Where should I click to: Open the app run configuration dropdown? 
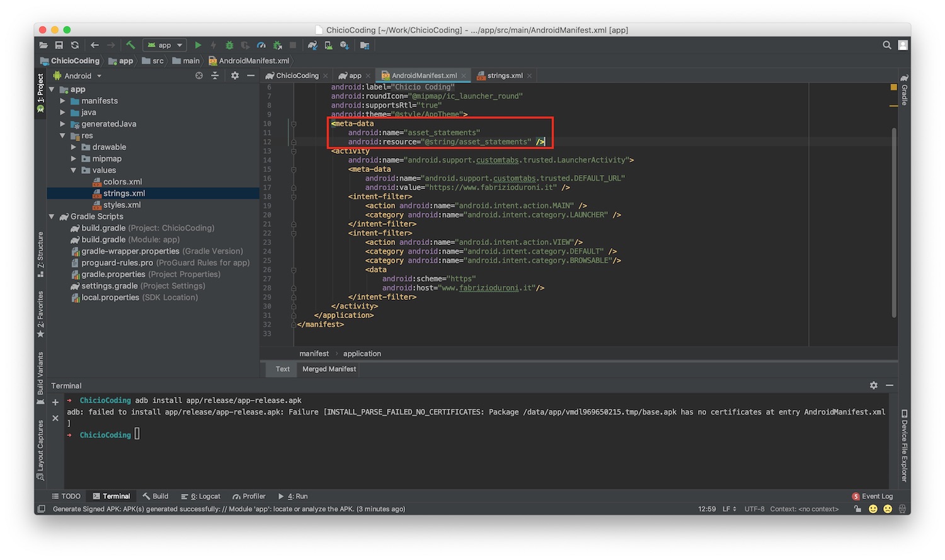(x=165, y=45)
